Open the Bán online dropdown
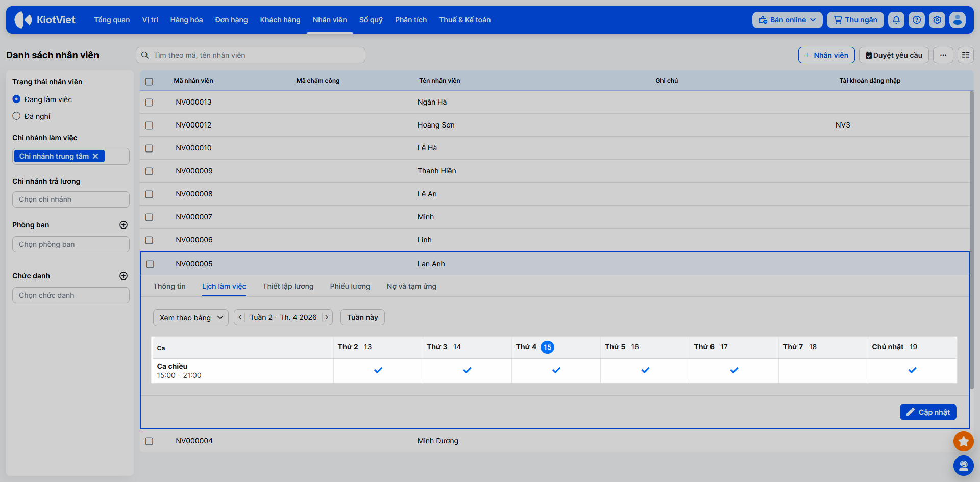980x482 pixels. click(x=787, y=20)
